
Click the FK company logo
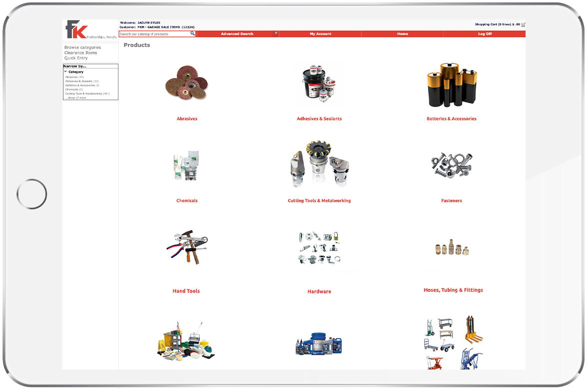77,30
